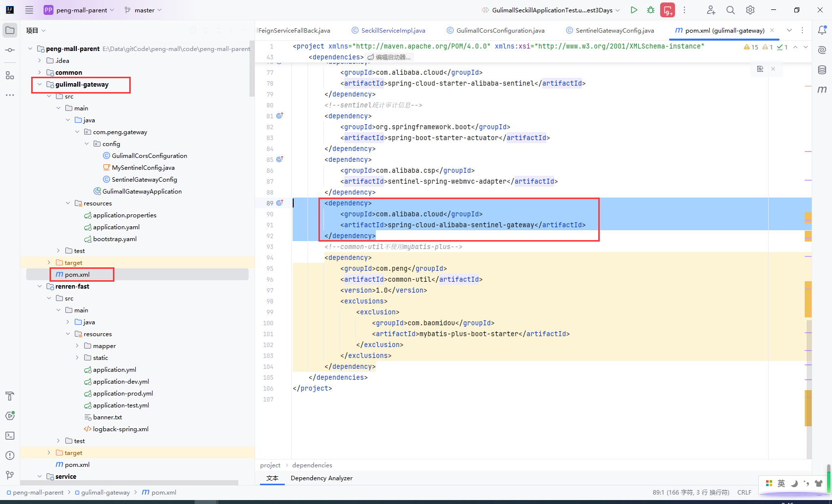Collapse the gulimall-gateway module node
832x504 pixels.
[40, 84]
